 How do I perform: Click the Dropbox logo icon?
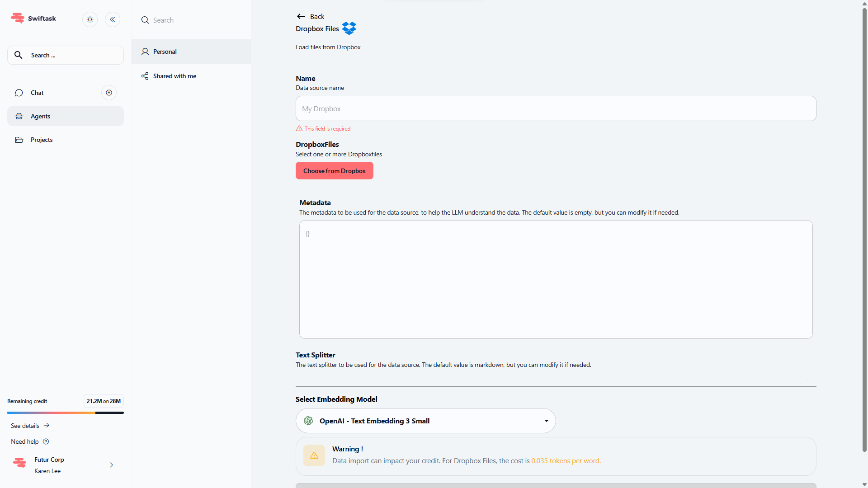point(349,28)
